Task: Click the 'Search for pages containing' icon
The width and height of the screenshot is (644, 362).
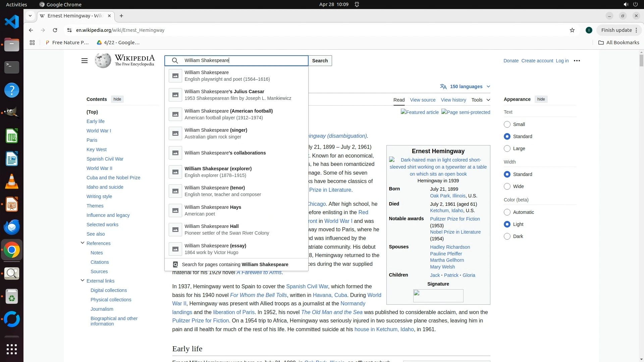Action: (x=175, y=265)
